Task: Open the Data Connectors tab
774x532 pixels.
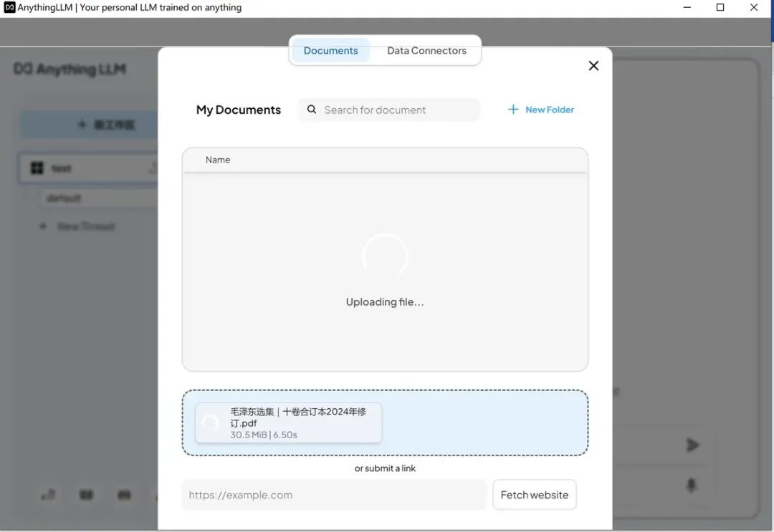Action: point(426,50)
